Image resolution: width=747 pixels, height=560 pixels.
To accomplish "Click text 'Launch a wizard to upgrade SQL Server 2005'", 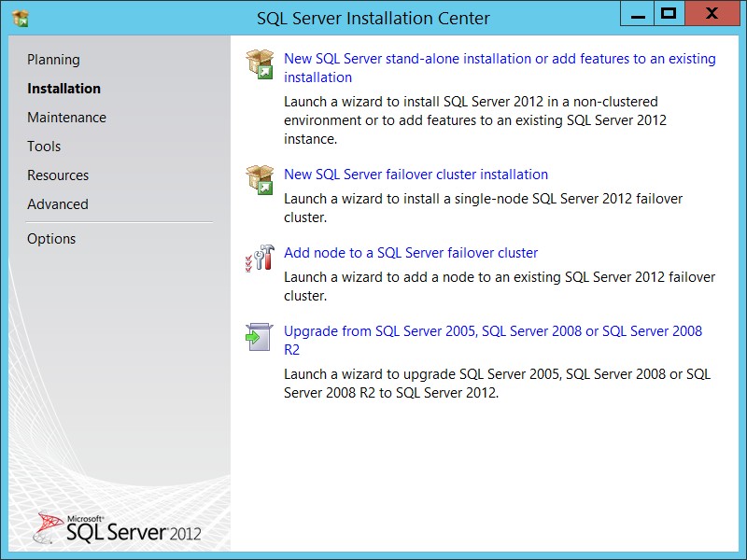I will click(x=421, y=374).
